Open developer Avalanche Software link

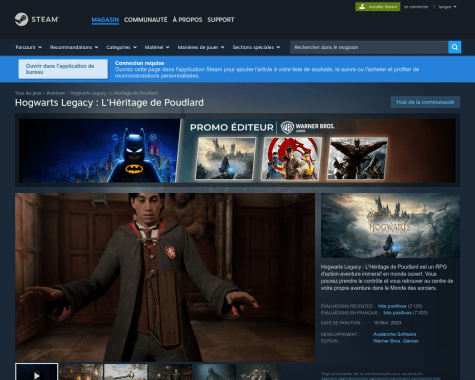pyautogui.click(x=394, y=334)
